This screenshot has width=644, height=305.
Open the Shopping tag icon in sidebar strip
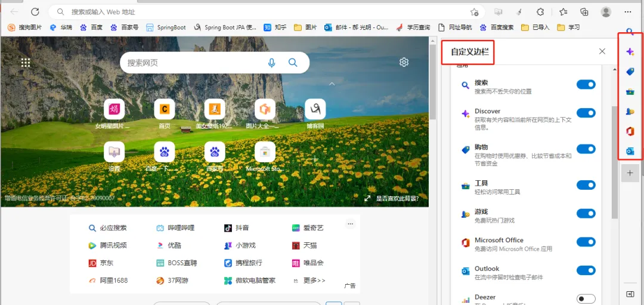click(630, 72)
